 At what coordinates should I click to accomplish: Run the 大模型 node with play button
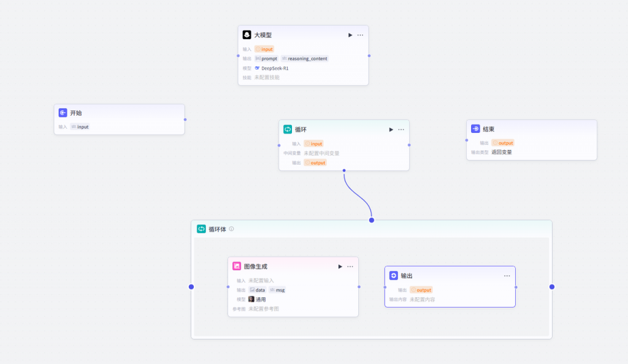point(350,35)
